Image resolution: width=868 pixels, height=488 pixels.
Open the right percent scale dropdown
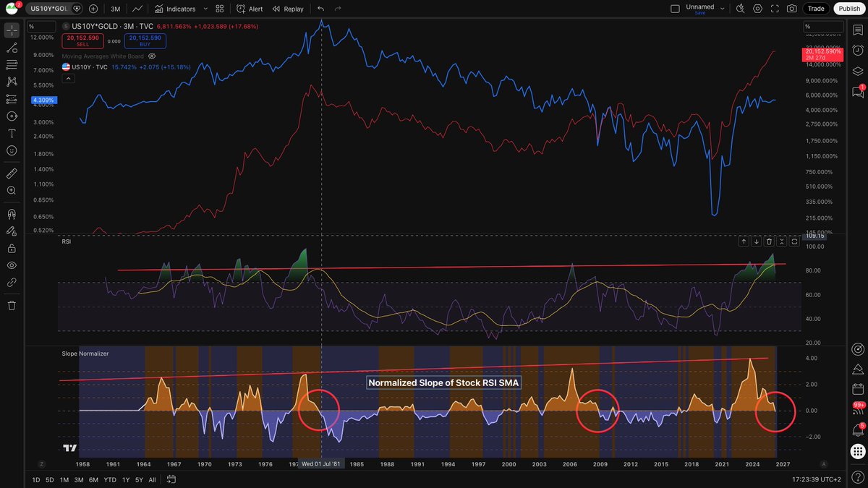click(x=824, y=26)
